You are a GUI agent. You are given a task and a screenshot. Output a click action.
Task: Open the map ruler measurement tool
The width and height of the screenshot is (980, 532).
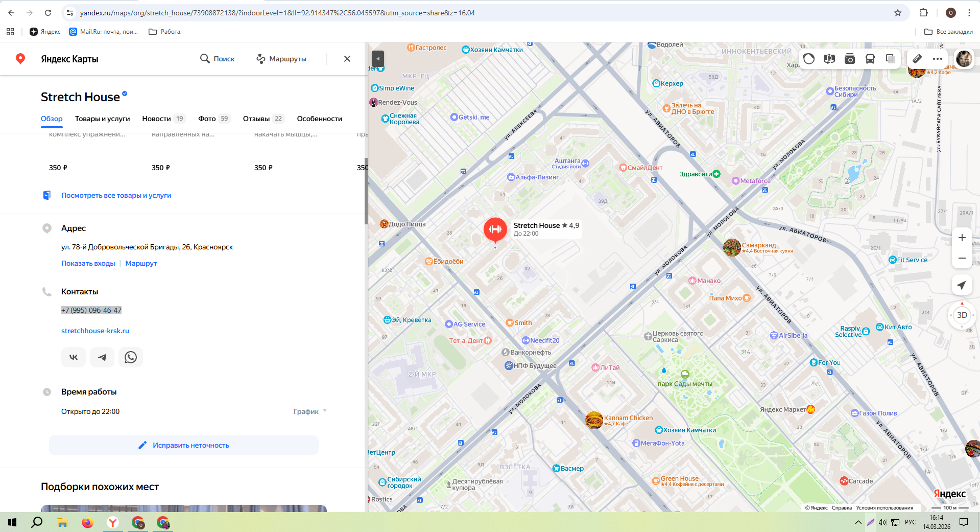(917, 59)
